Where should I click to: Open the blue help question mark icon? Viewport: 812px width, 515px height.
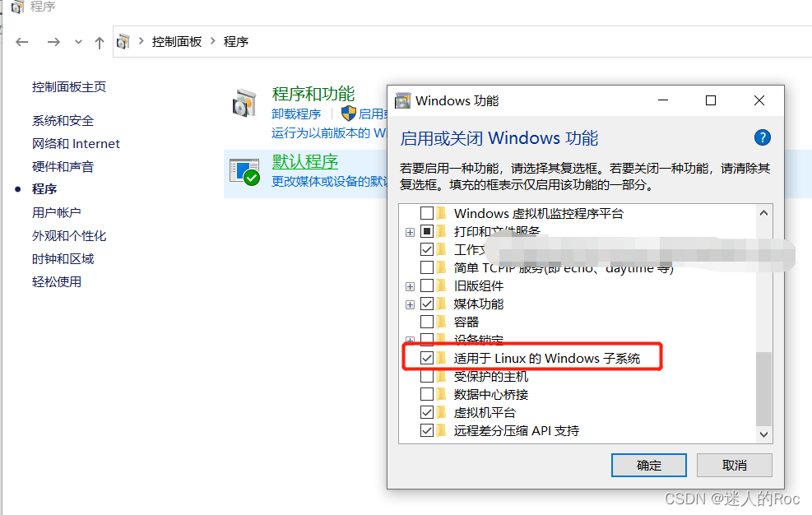pos(763,138)
